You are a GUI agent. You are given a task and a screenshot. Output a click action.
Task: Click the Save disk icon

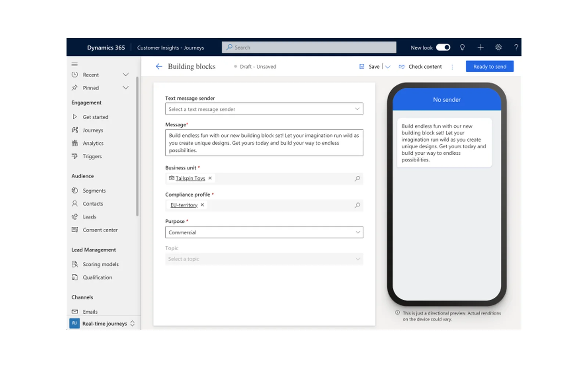tap(362, 67)
